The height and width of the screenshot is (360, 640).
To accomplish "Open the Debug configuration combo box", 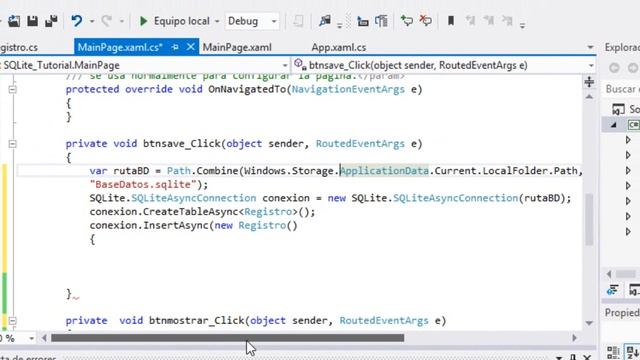I will point(252,21).
